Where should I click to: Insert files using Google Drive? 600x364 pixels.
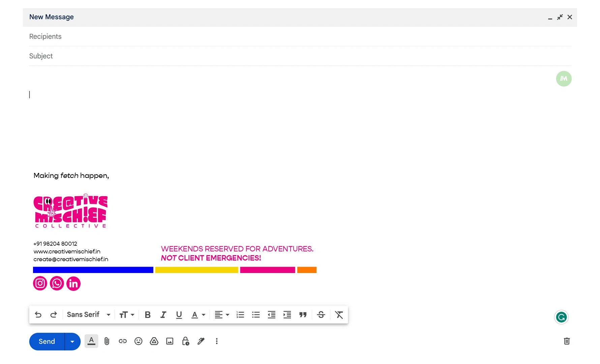154,341
